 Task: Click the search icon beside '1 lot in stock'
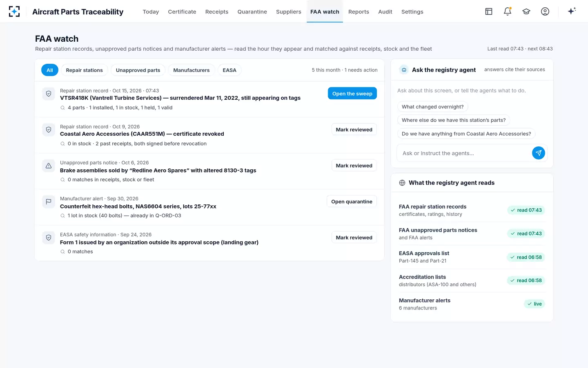pyautogui.click(x=62, y=216)
